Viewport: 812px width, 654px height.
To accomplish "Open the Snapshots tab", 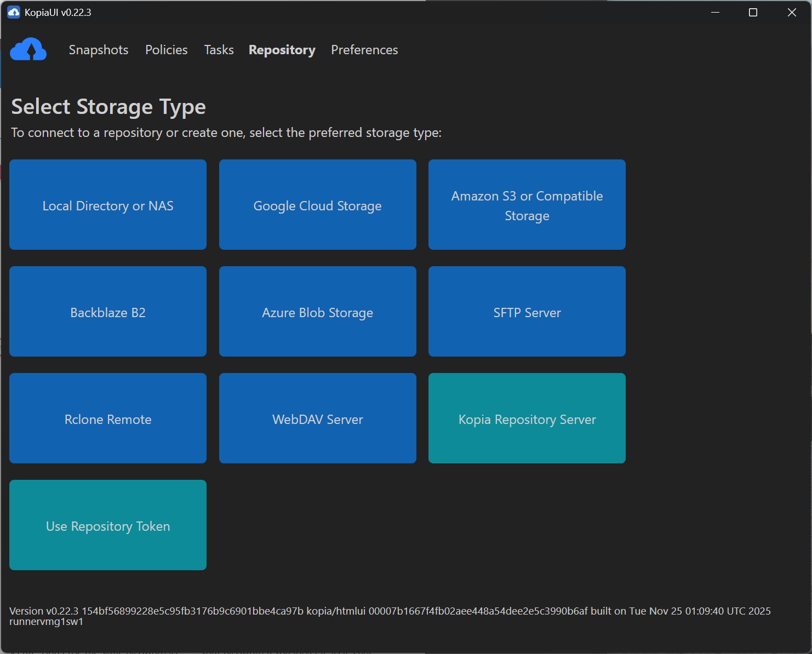I will click(x=99, y=50).
